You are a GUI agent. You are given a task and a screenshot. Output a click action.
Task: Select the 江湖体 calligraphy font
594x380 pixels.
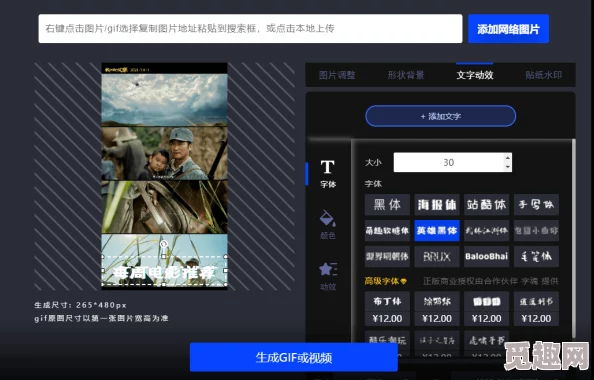pyautogui.click(x=486, y=230)
